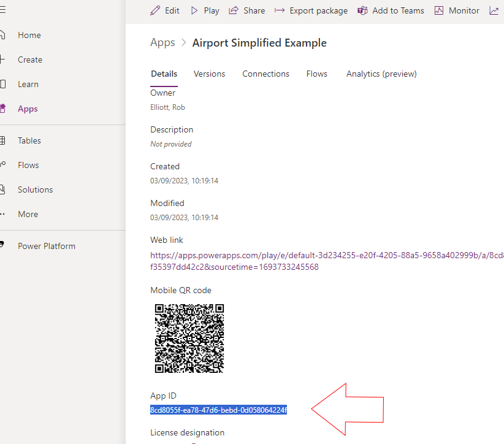Image resolution: width=504 pixels, height=444 pixels.
Task: Click the Airport Simplified Example title
Action: [x=259, y=43]
